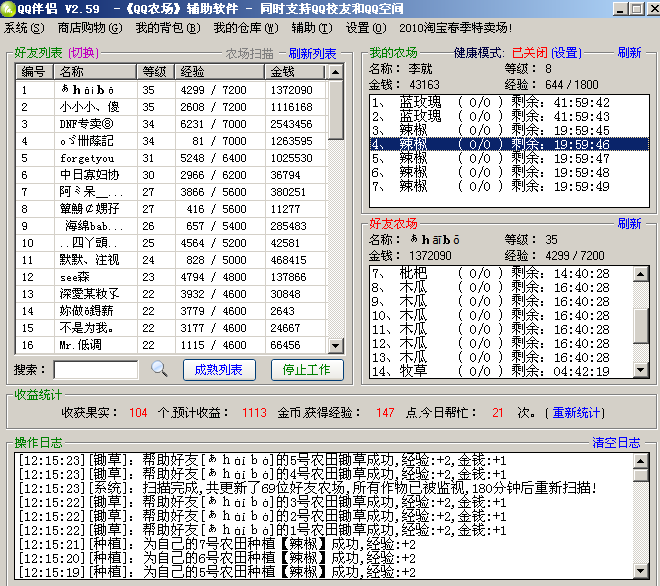Click the 农场扫描 link
Viewport: 660px width, 586px height.
coord(250,53)
